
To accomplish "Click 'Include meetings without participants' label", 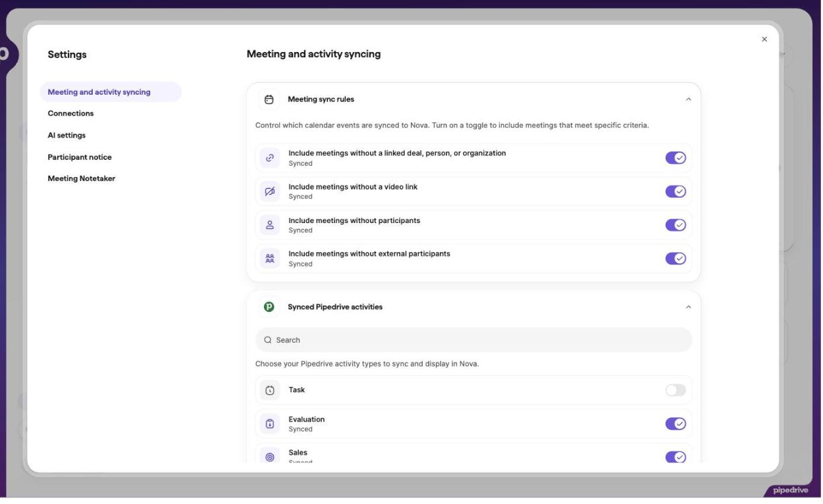I will 354,220.
